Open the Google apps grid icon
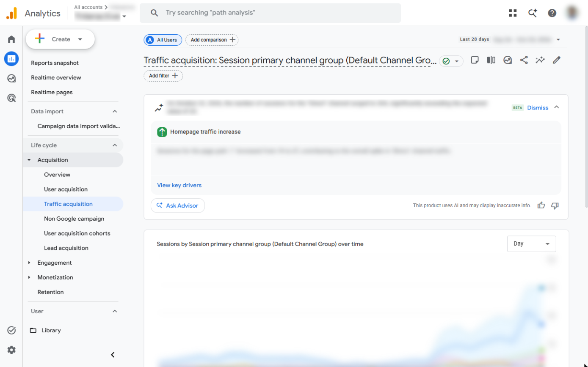 513,13
